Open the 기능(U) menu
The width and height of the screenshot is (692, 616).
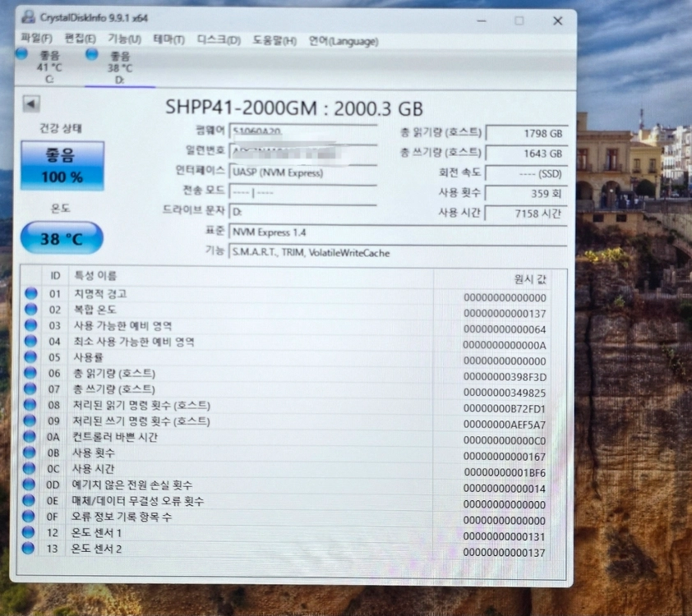[124, 39]
